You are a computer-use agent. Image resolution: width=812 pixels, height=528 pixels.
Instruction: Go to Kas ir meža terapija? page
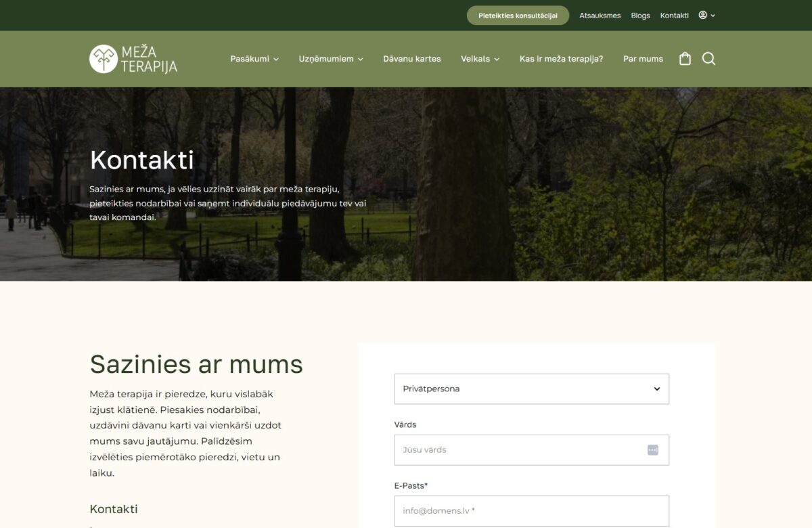561,59
